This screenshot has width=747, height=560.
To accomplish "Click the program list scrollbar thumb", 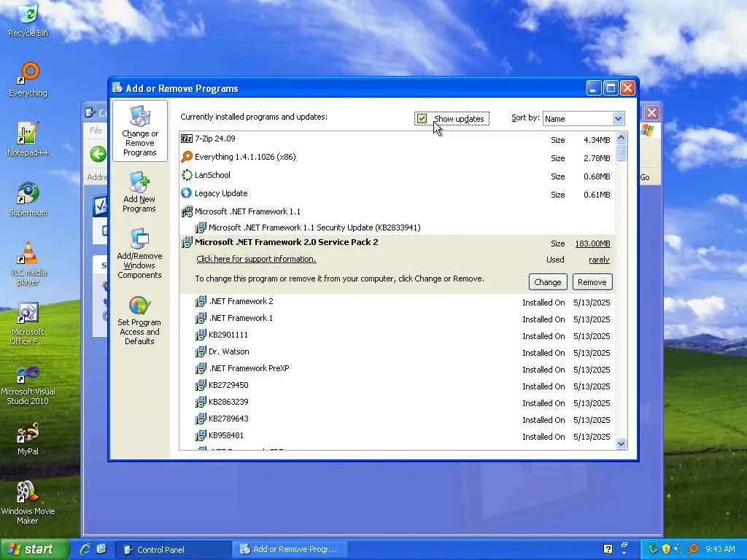I will click(621, 153).
